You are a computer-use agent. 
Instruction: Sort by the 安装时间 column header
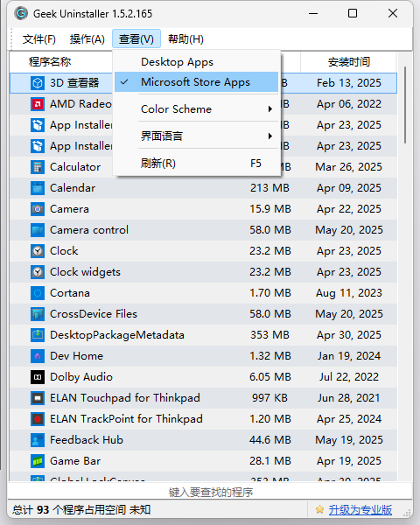pyautogui.click(x=348, y=62)
